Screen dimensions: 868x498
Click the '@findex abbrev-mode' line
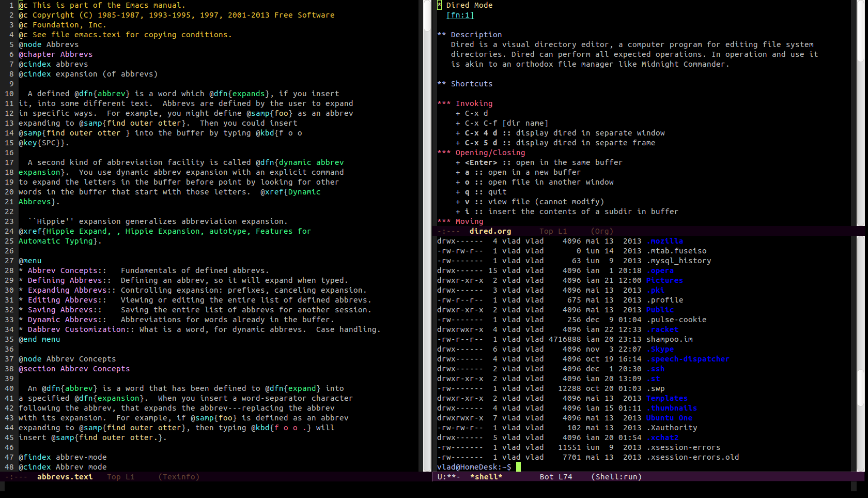[63, 457]
